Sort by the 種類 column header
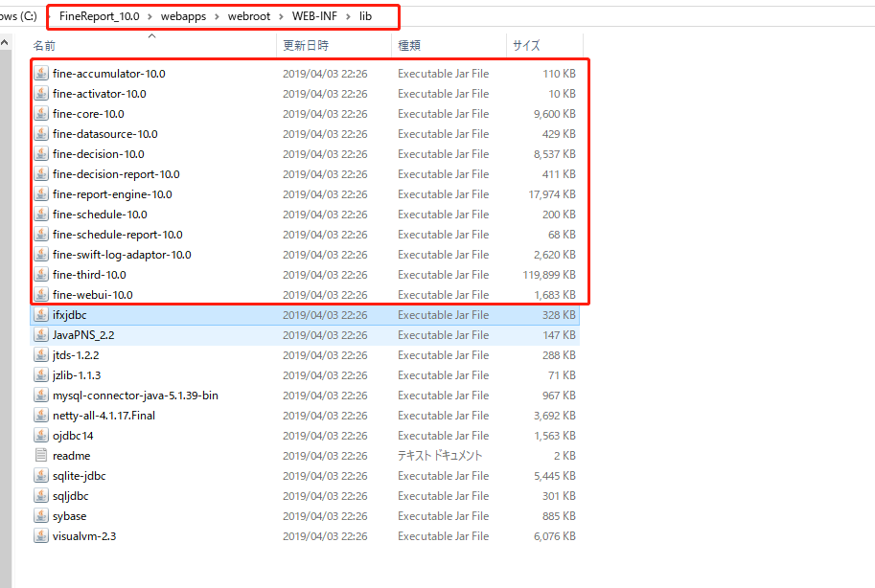The height and width of the screenshot is (588, 875). click(x=449, y=45)
